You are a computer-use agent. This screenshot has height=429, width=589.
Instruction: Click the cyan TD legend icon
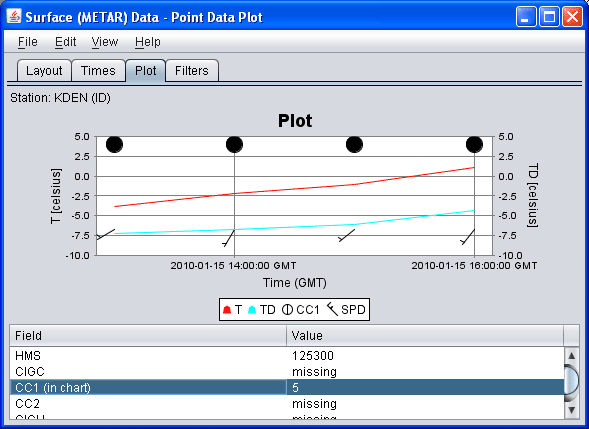click(x=252, y=310)
